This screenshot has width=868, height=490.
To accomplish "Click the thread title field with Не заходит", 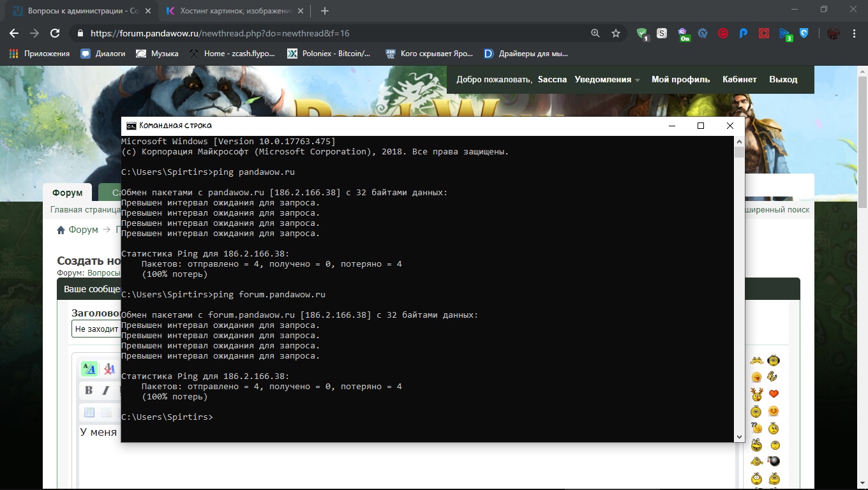I will point(96,329).
